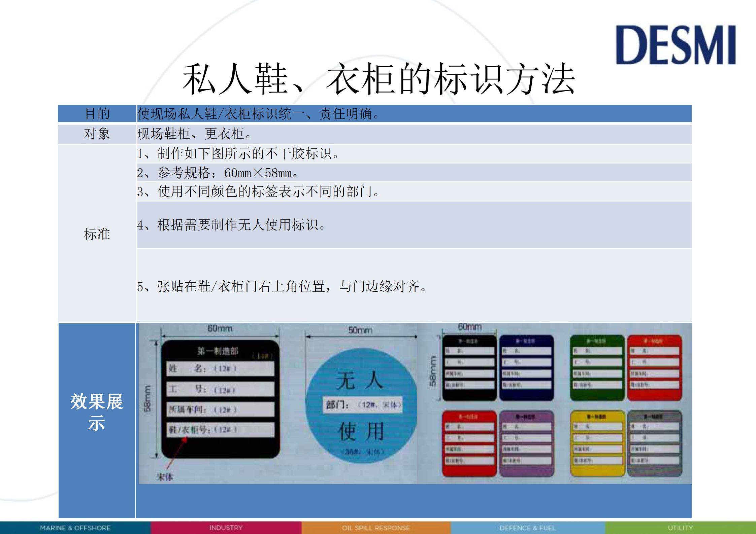756x534 pixels.
Task: Click the 部门 field on blue circle
Action: 363,404
